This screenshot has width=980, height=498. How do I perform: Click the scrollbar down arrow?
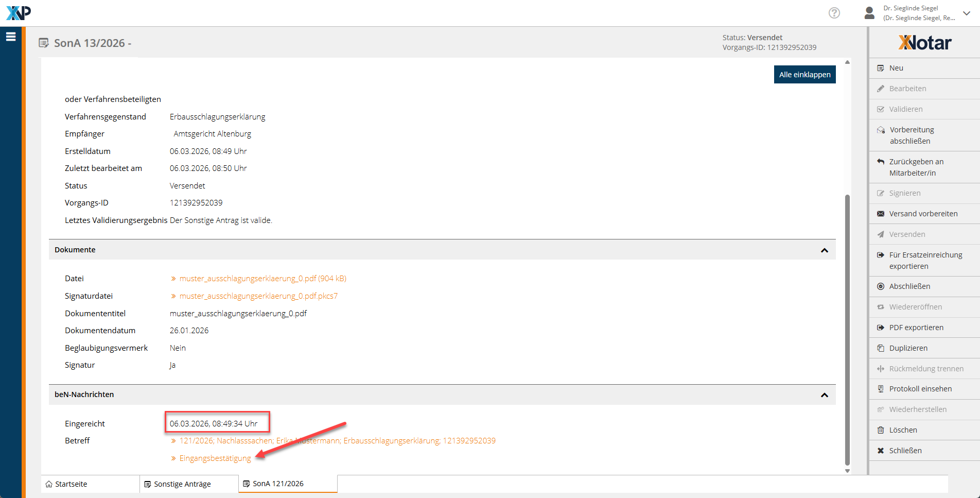pyautogui.click(x=847, y=471)
